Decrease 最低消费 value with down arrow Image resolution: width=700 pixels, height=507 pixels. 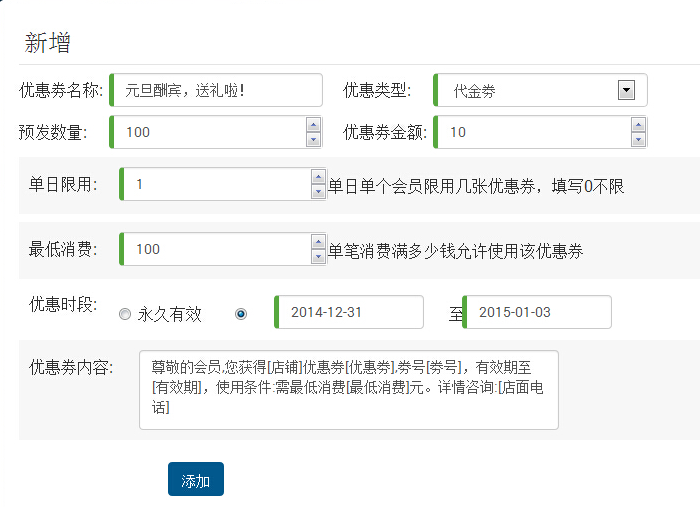pos(319,257)
